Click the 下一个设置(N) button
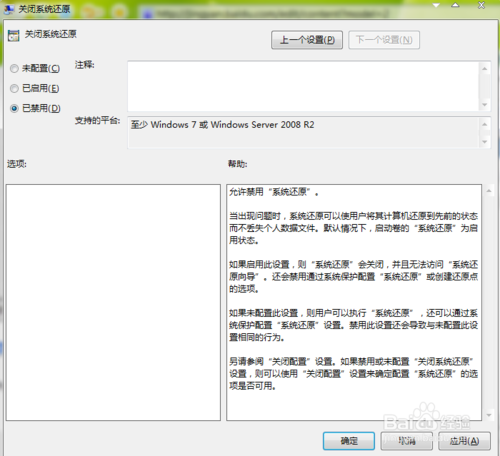Image resolution: width=500 pixels, height=456 pixels. tap(384, 40)
